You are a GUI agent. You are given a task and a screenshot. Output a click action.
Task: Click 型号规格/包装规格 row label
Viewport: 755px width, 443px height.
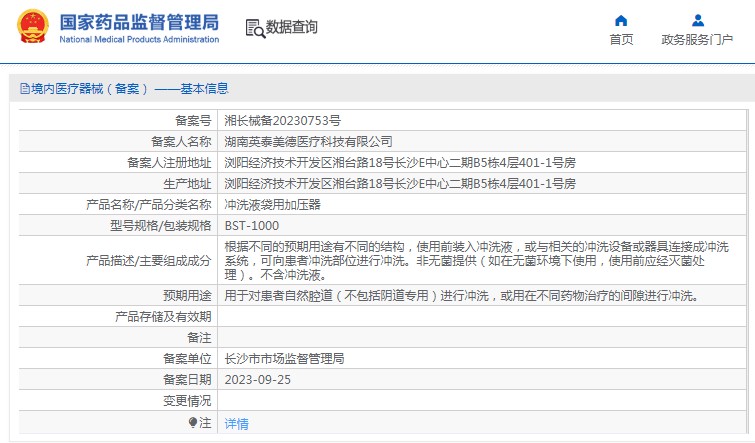(x=160, y=226)
